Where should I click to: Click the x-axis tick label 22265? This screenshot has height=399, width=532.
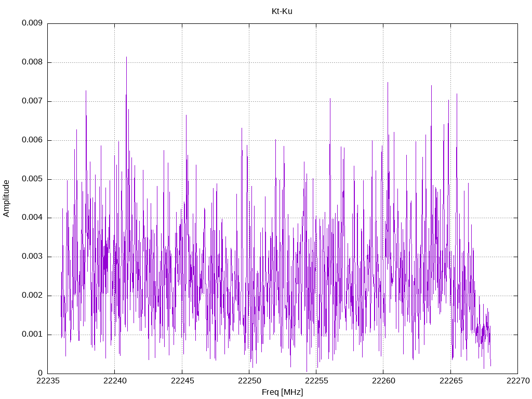[451, 381]
